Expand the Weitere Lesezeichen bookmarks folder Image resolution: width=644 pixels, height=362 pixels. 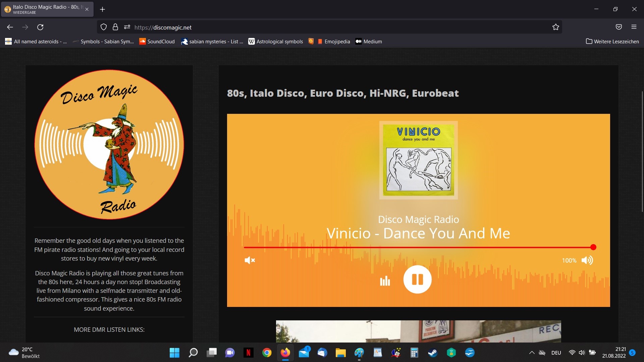coord(612,42)
